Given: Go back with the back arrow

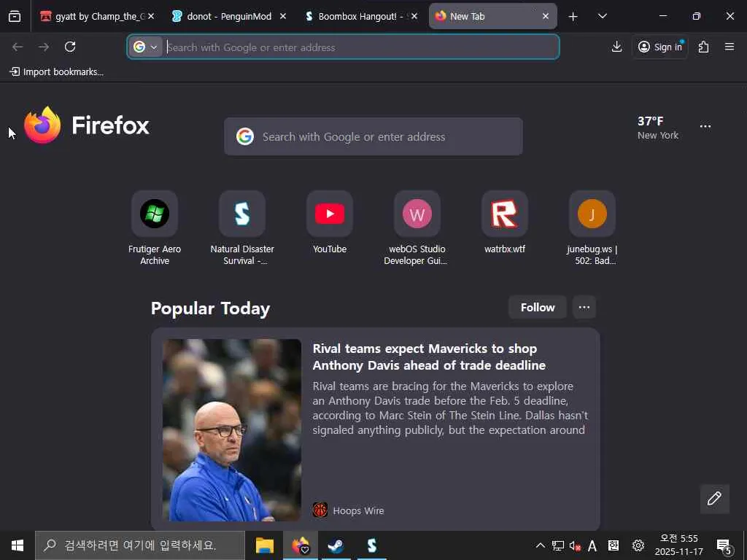Looking at the screenshot, I should [x=18, y=47].
